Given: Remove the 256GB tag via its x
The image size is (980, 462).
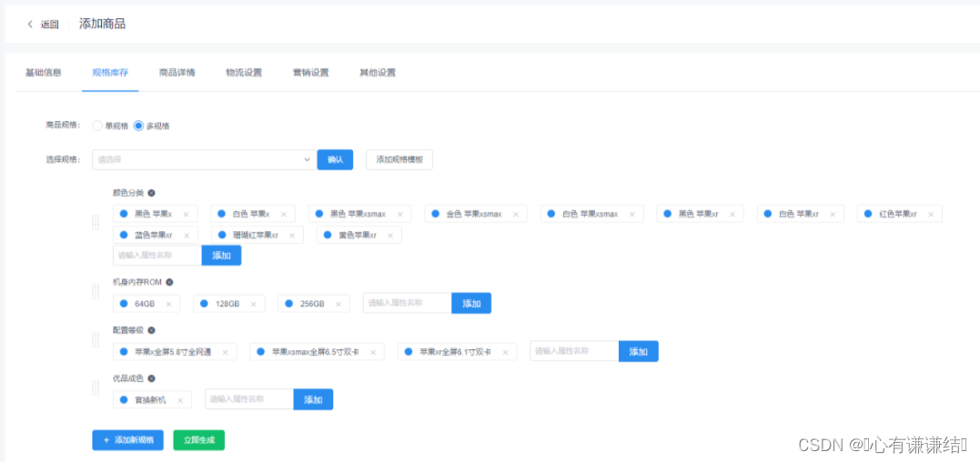Looking at the screenshot, I should pyautogui.click(x=338, y=304).
